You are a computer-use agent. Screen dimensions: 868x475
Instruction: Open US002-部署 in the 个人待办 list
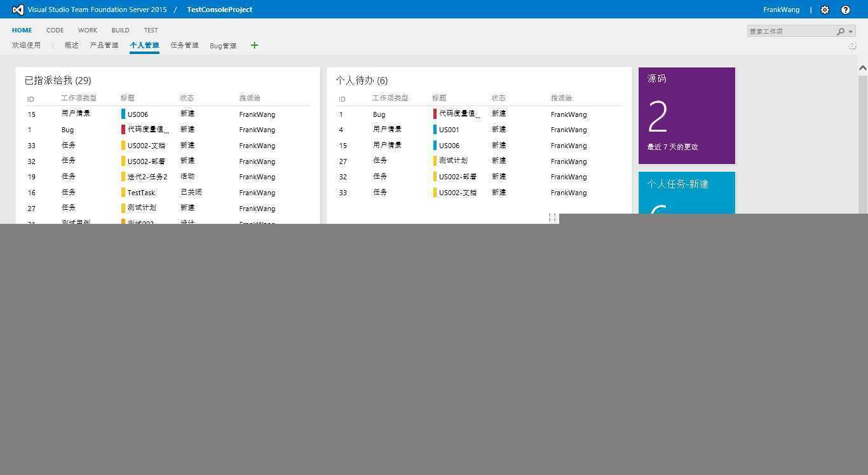coord(458,177)
